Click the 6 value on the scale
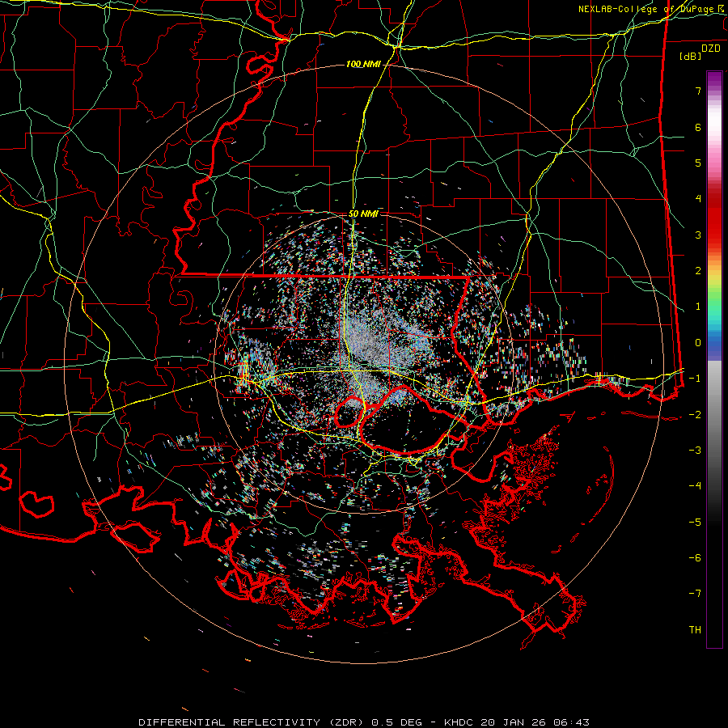Image resolution: width=728 pixels, height=728 pixels. [x=698, y=127]
